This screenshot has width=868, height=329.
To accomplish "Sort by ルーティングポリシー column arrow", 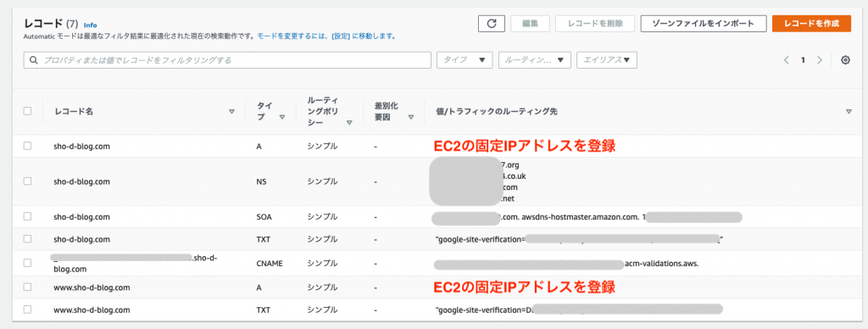I will [x=348, y=123].
